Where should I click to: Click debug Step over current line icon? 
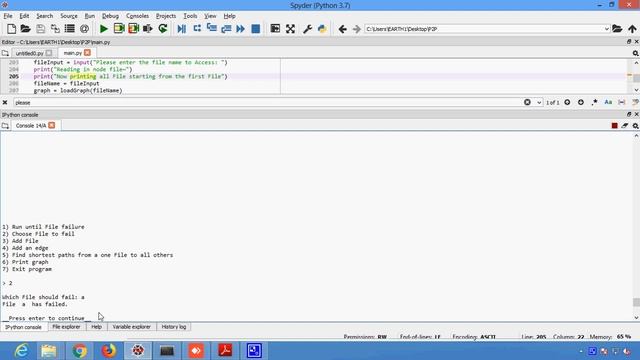tap(197, 29)
